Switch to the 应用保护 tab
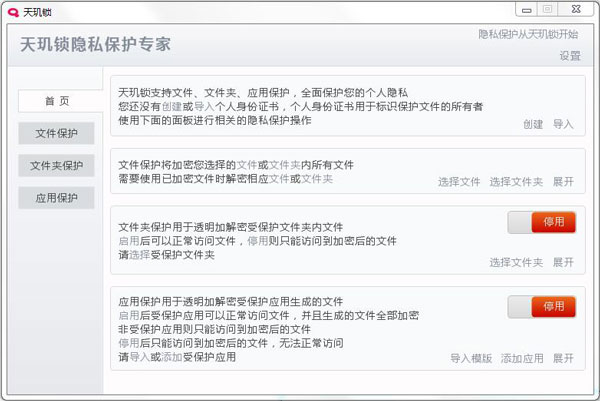This screenshot has height=401, width=600. (56, 198)
